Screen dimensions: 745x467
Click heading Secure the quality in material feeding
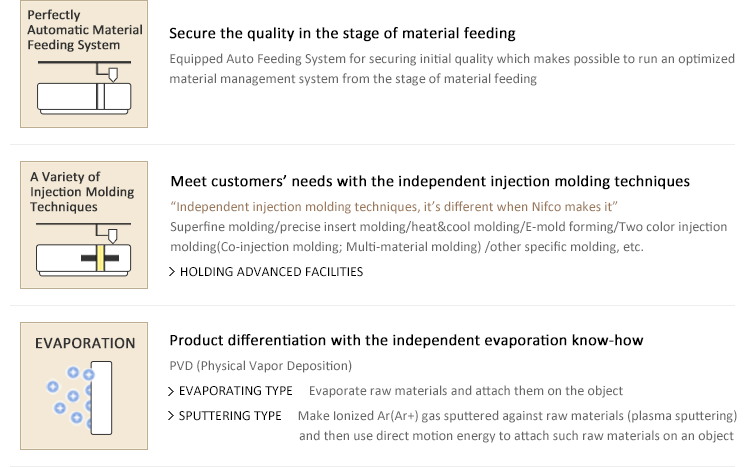coord(342,33)
